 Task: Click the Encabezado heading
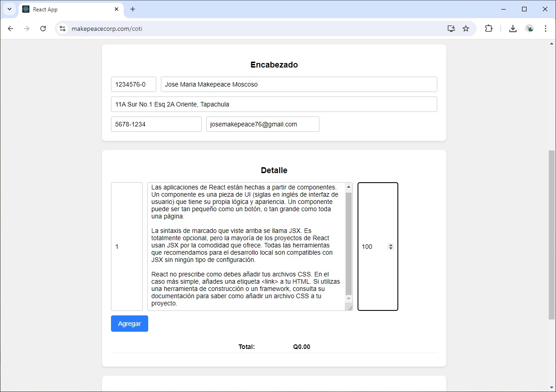pos(274,65)
